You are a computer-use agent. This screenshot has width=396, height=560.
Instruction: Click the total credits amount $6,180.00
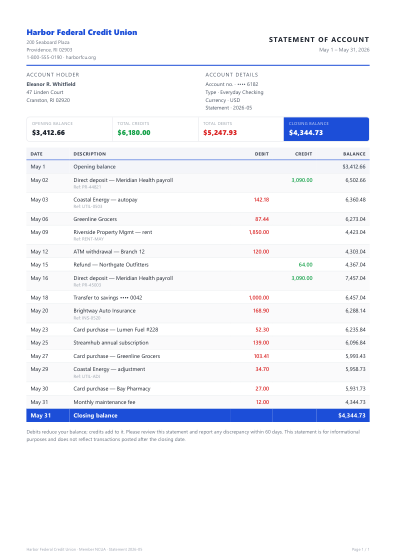coord(134,132)
